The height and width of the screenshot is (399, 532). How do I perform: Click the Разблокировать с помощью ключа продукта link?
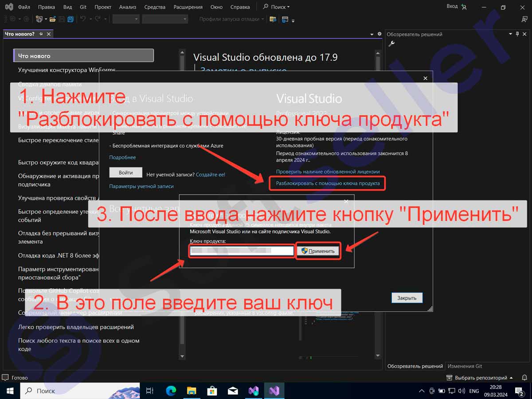(328, 183)
